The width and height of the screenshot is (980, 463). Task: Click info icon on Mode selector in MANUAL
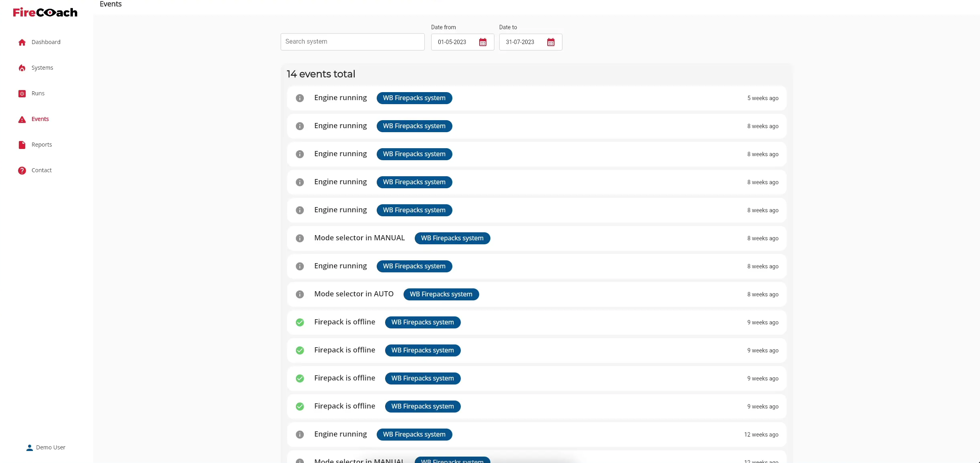[300, 238]
